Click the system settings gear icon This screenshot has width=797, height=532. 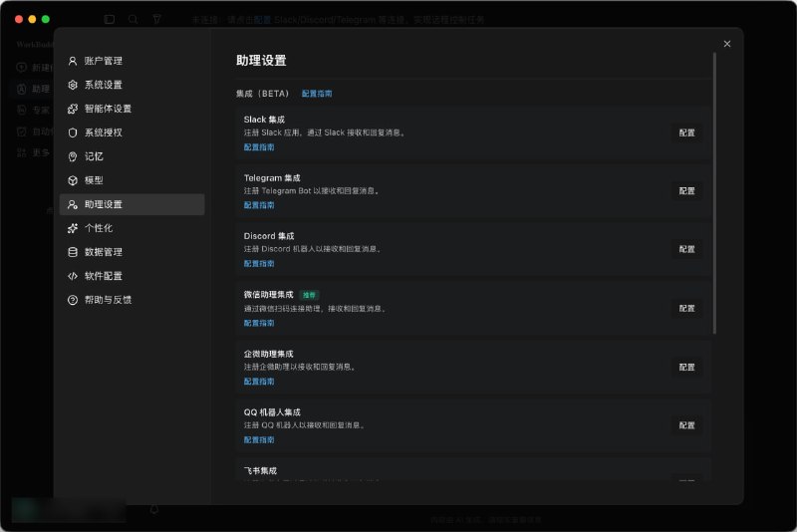(73, 85)
